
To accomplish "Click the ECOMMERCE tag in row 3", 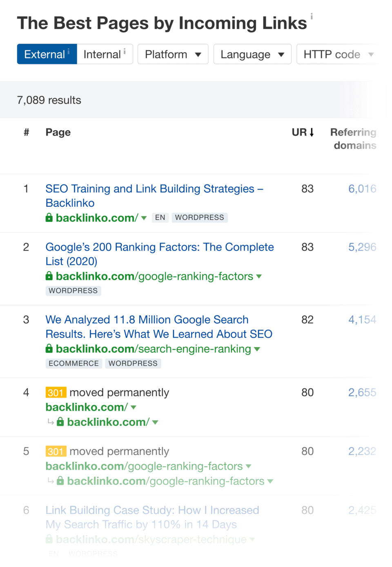I will pos(73,364).
